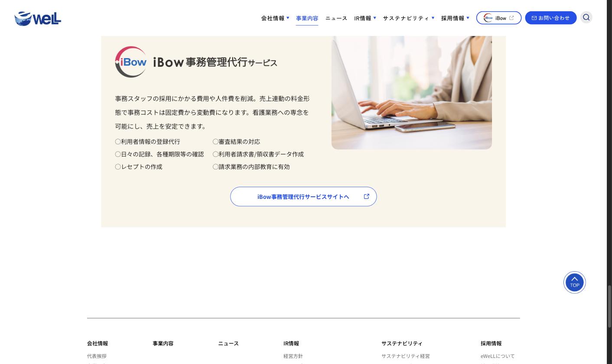
Task: Open footer link 経営方針
Action: (293, 356)
